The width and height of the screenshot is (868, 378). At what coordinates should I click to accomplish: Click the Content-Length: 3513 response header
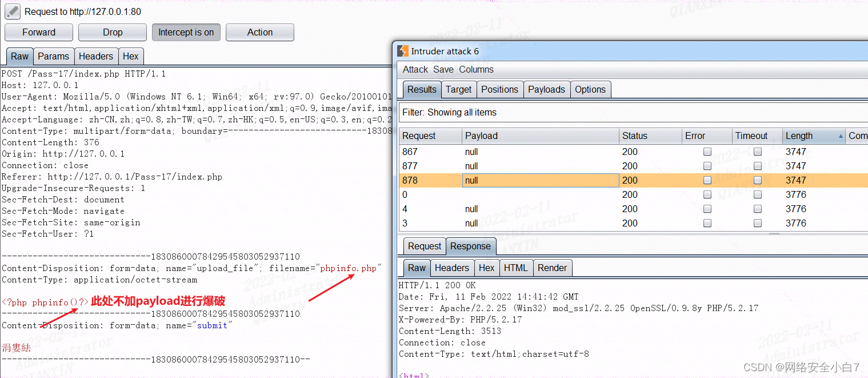click(450, 331)
